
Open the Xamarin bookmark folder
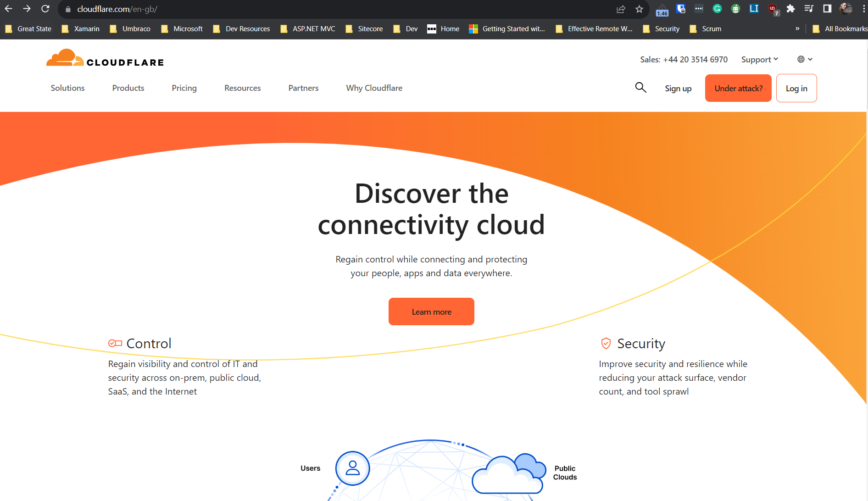[81, 28]
